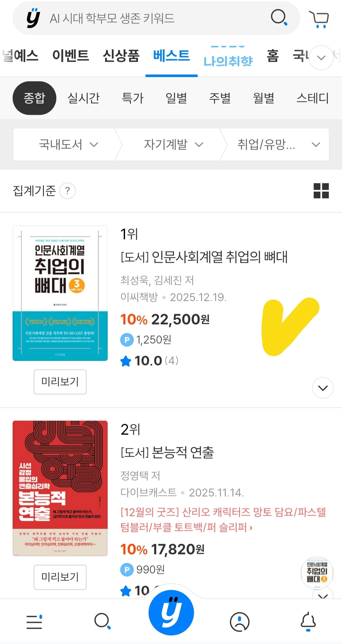This screenshot has width=342, height=644.
Task: Open my account via the profile icon
Action: (x=239, y=621)
